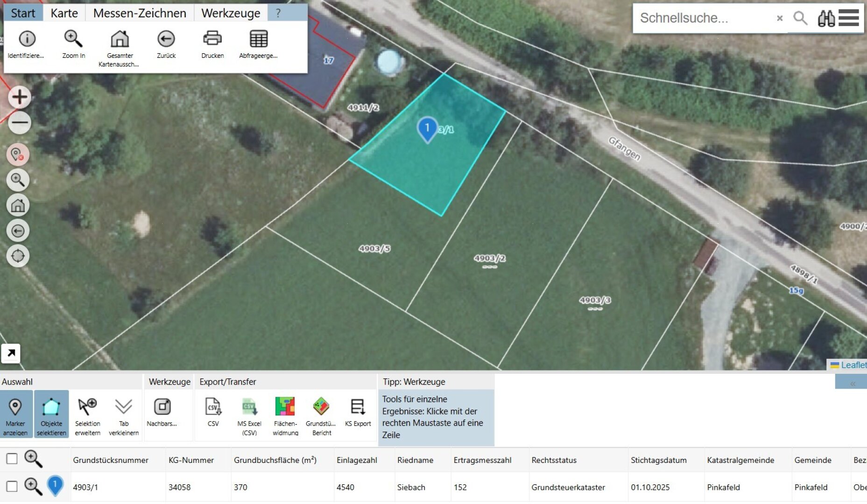Open the Messen-Zeichnen tab

[140, 13]
